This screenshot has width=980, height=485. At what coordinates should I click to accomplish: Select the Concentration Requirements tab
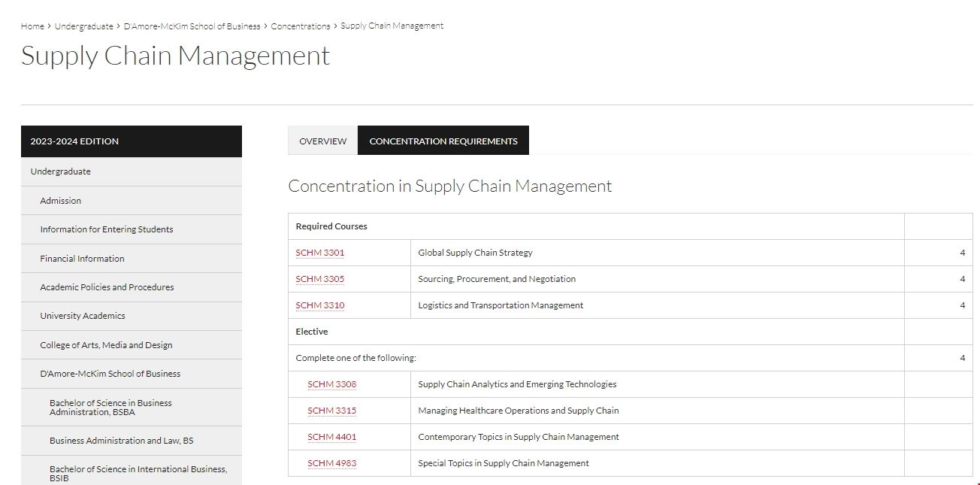pos(443,141)
